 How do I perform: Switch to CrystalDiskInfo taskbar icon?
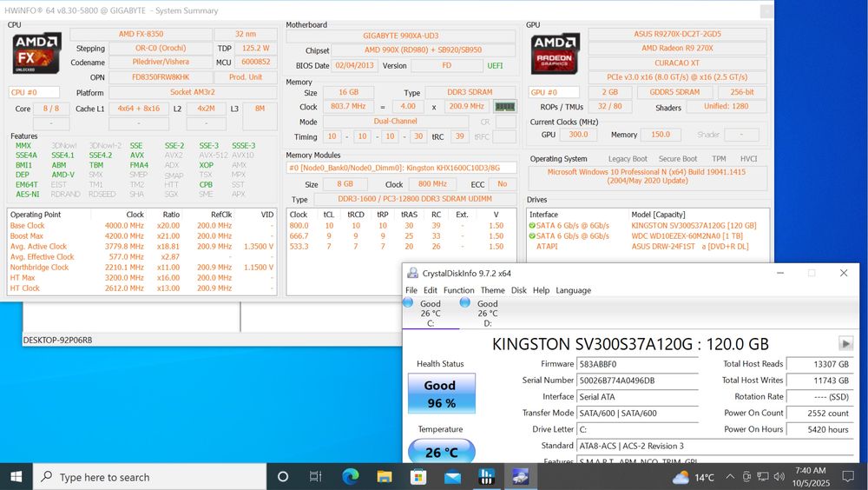click(520, 477)
